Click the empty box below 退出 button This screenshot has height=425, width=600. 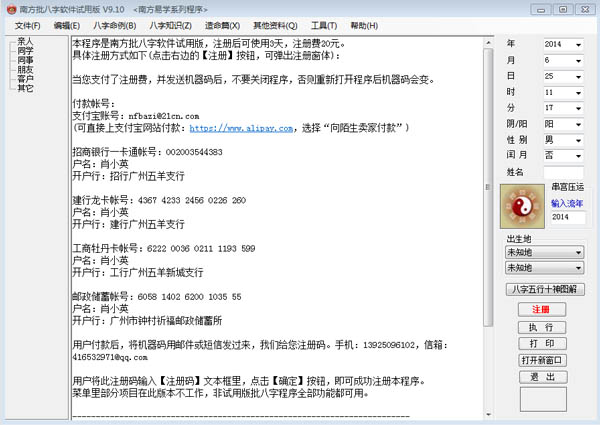click(543, 399)
